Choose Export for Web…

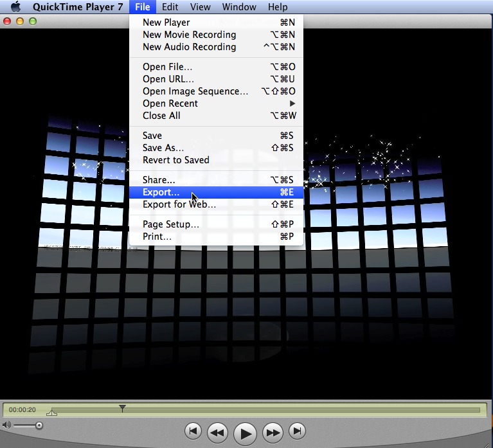click(x=217, y=204)
